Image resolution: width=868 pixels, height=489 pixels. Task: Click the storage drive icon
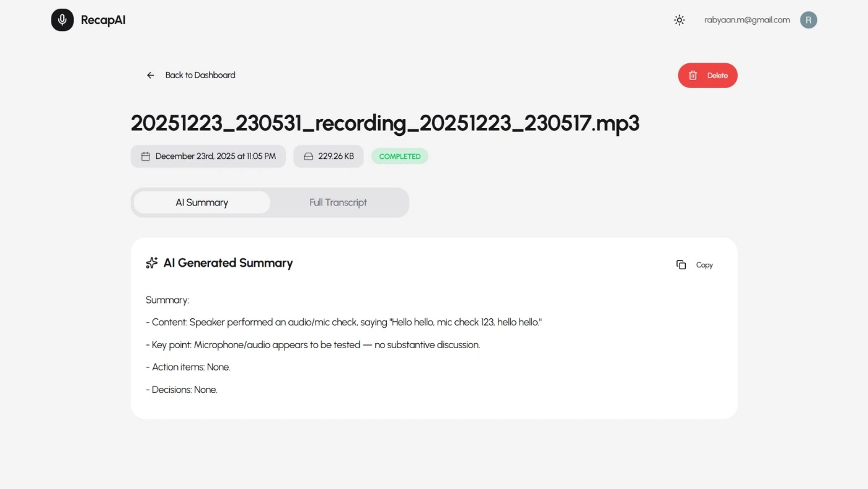pos(308,156)
